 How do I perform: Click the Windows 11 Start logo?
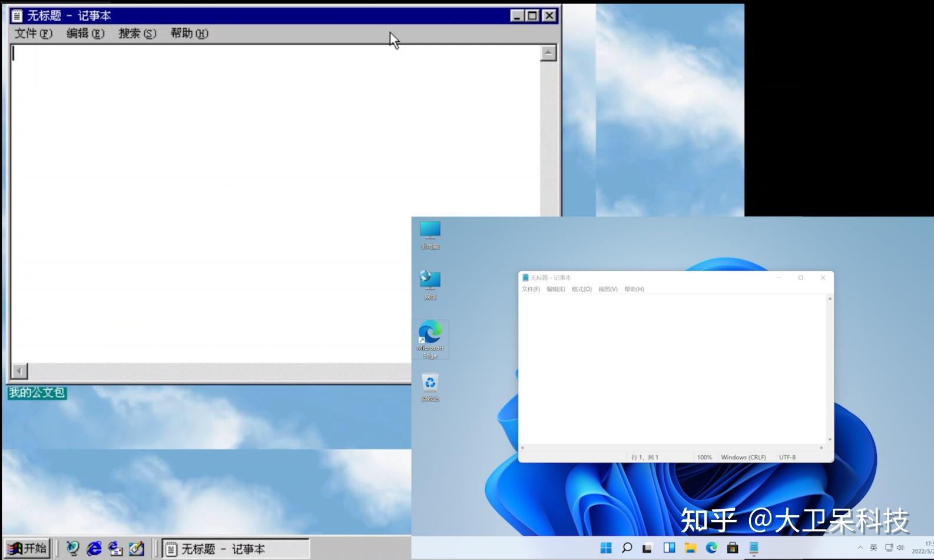605,548
